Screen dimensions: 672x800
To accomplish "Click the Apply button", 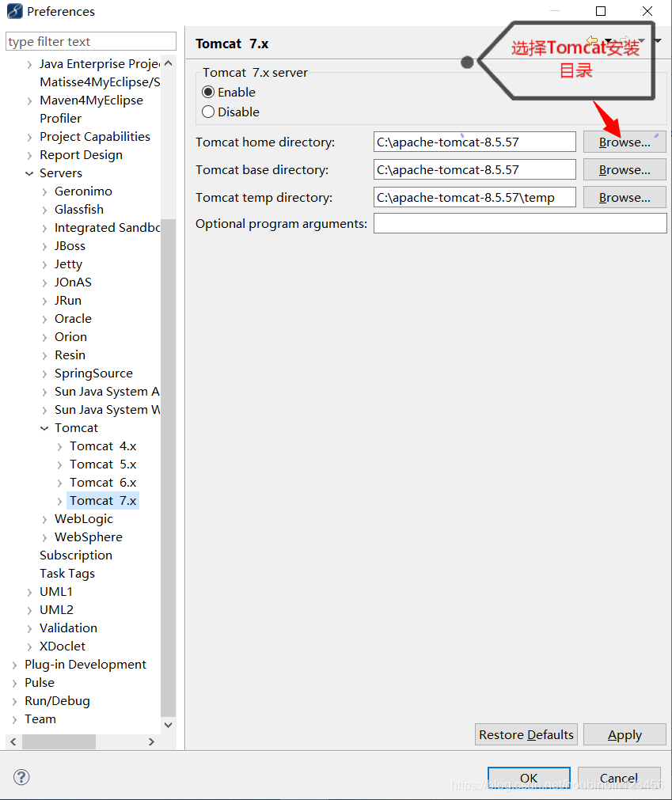I will click(625, 734).
